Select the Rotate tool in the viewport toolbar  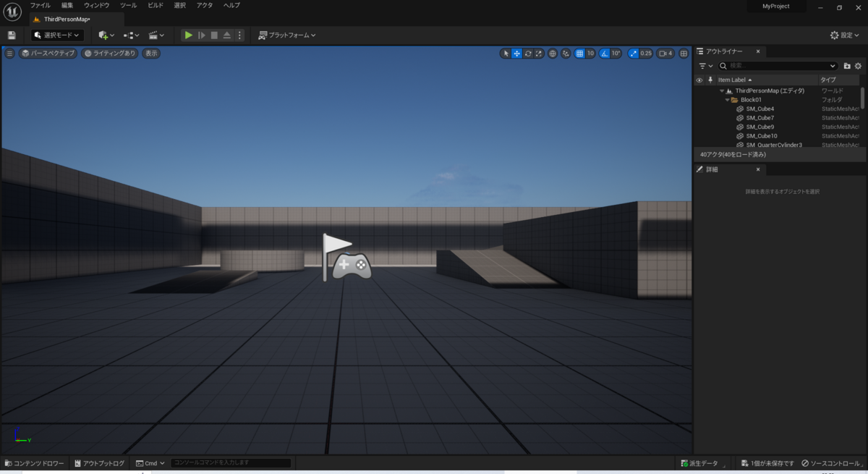[527, 53]
